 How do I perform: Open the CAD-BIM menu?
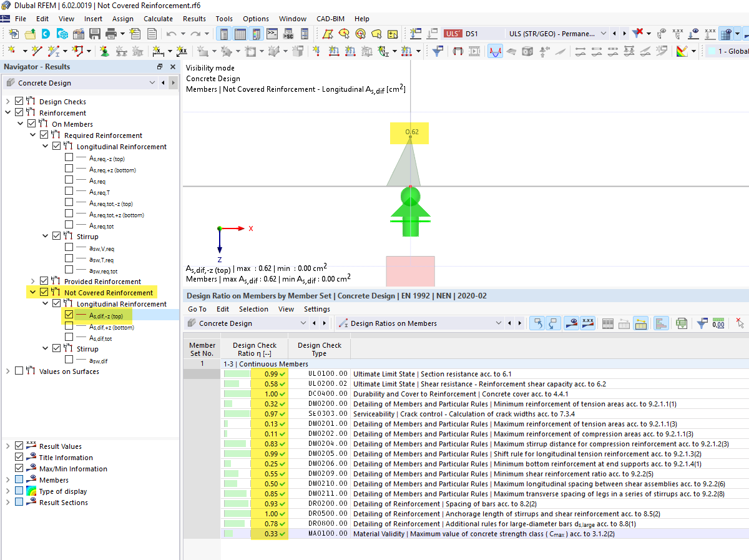coord(330,19)
